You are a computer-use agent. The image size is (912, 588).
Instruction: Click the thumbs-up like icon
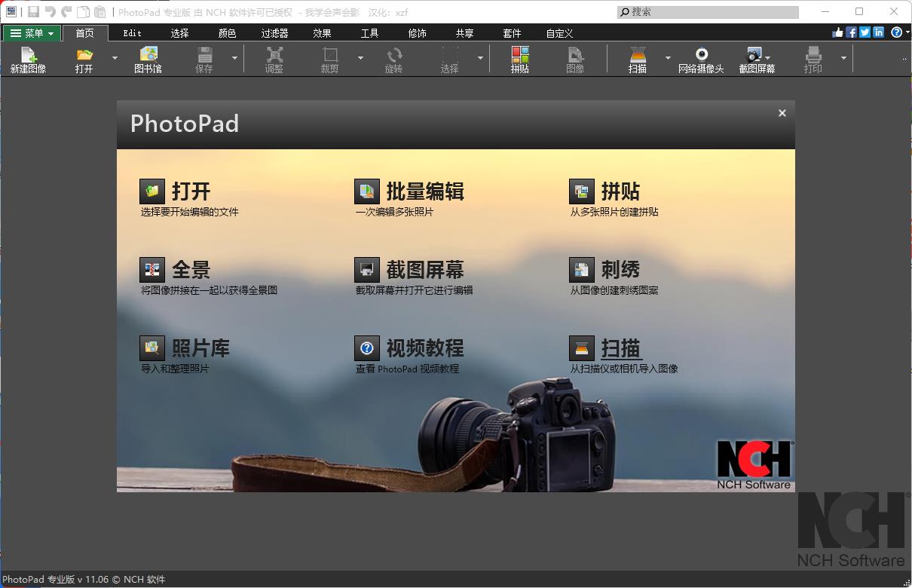tap(837, 32)
